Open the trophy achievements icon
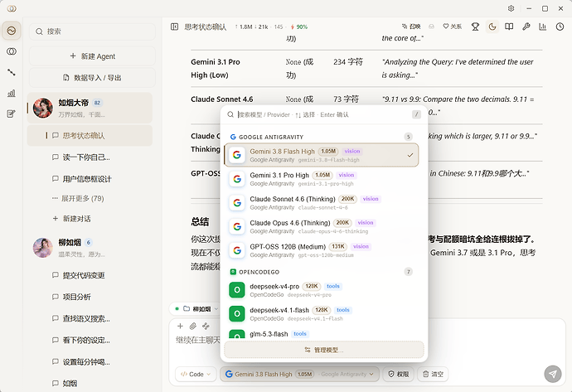Image resolution: width=572 pixels, height=392 pixels. click(x=475, y=27)
